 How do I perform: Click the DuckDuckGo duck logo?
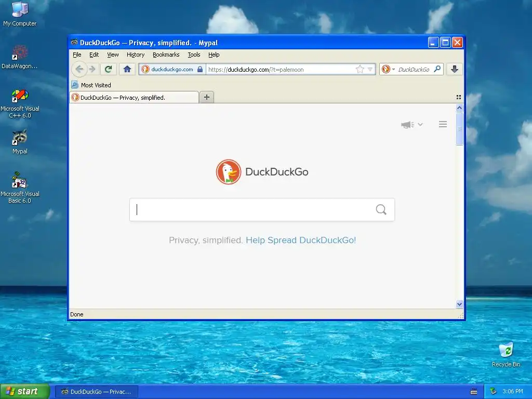point(229,172)
